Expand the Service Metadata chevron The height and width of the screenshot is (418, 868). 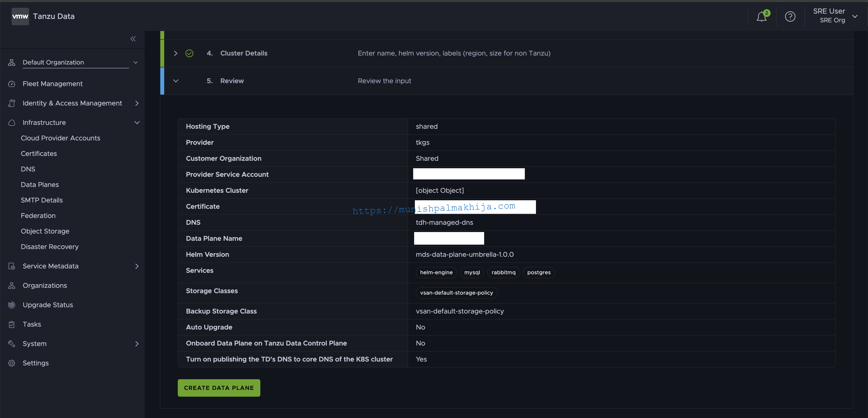pos(137,266)
